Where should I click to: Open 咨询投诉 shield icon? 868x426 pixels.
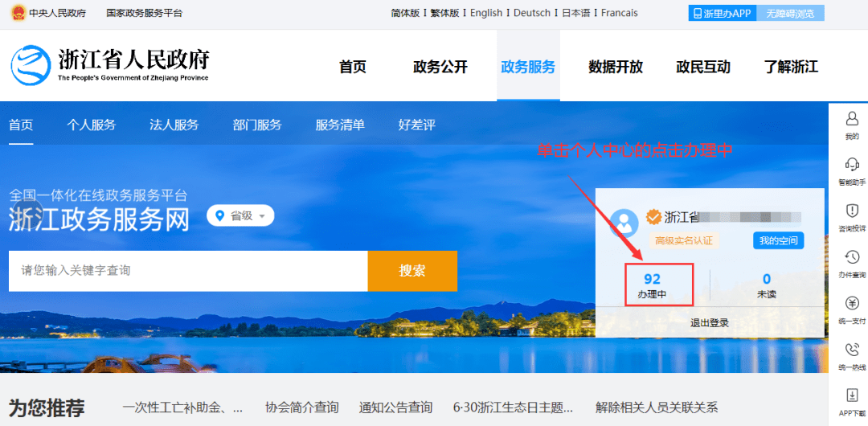point(852,211)
